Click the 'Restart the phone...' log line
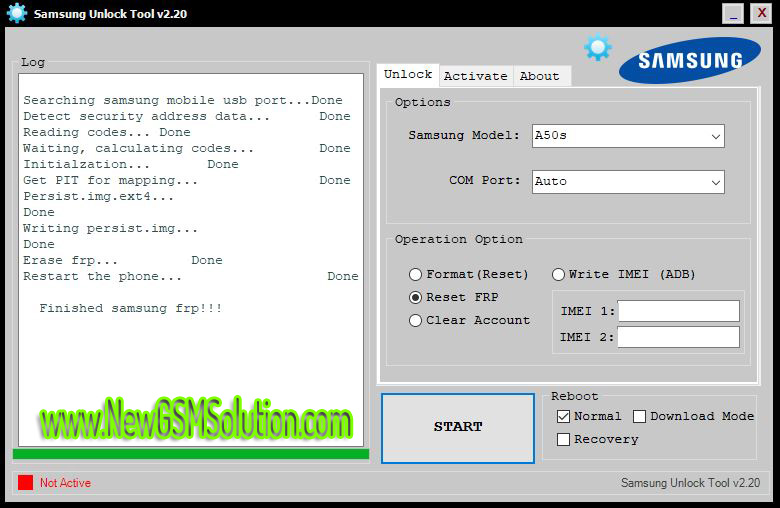Viewport: 780px width, 508px height. 191,276
